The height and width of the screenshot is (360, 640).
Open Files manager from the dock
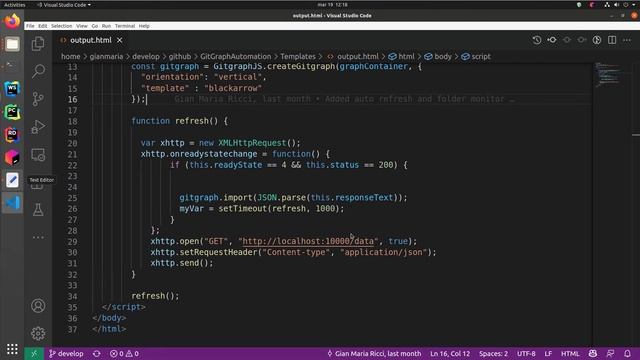click(12, 44)
